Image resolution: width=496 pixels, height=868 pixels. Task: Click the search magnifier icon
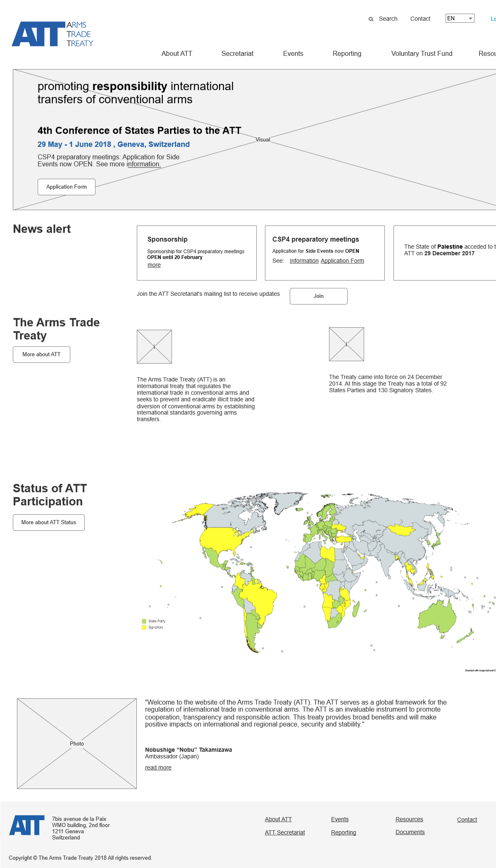coord(371,19)
